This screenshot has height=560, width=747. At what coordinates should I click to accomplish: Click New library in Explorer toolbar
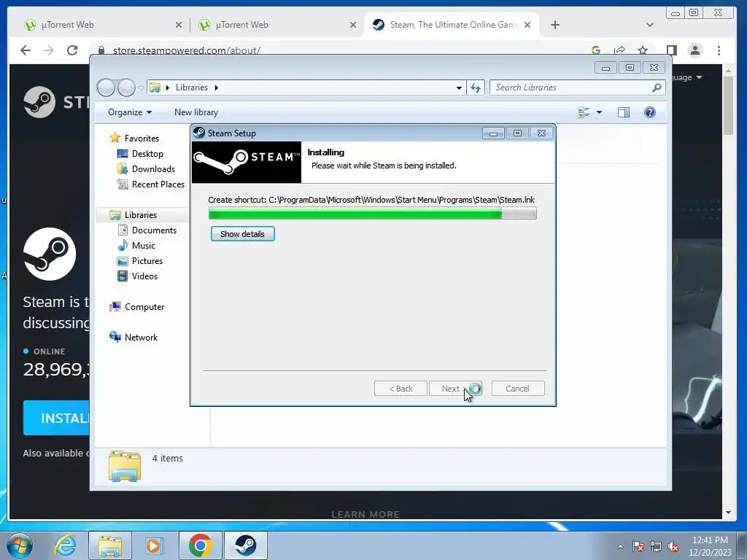tap(196, 112)
